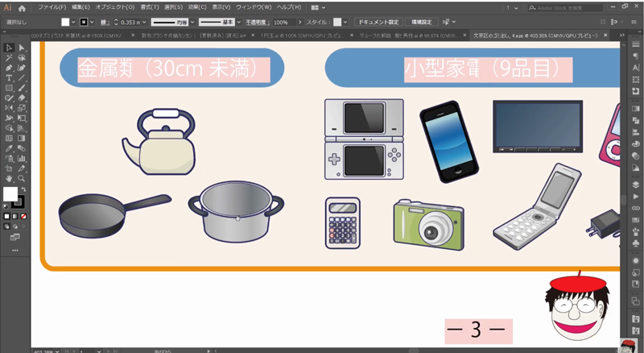Open the Links panel icon
The image size is (644, 353).
(x=636, y=208)
